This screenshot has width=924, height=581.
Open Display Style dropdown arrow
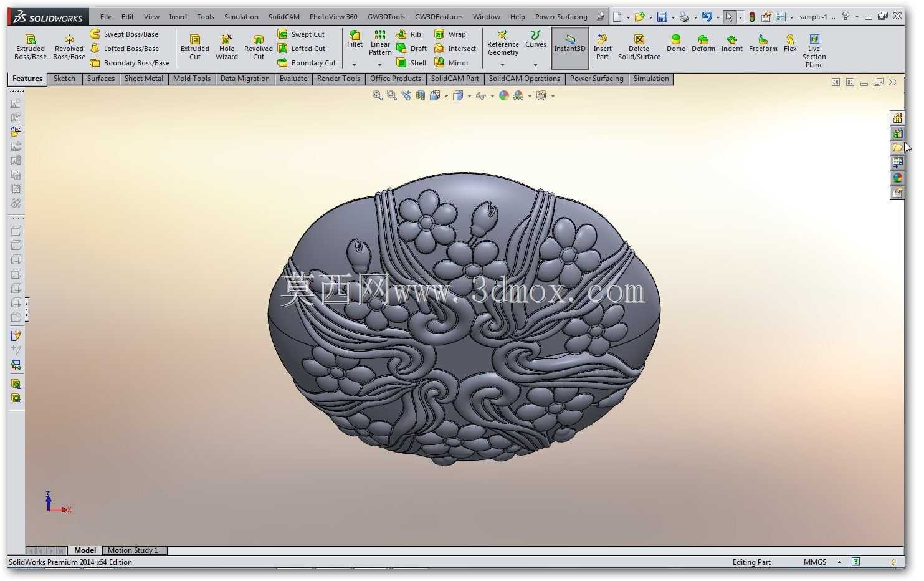click(469, 96)
